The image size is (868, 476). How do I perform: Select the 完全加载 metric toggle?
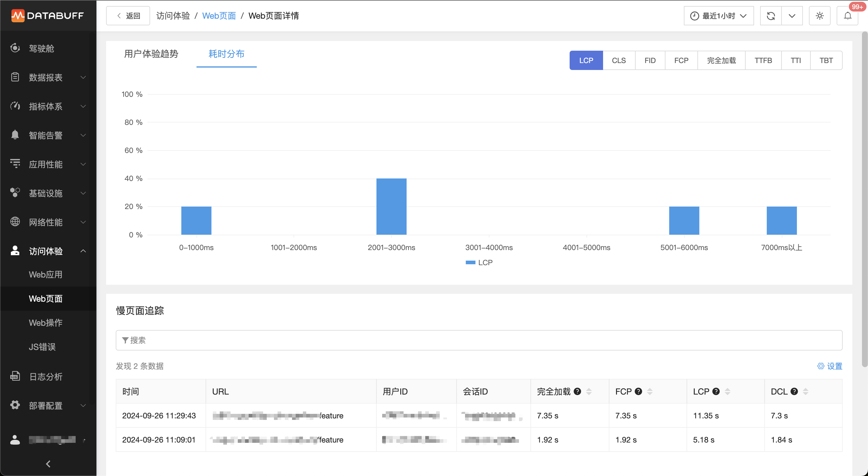click(x=722, y=60)
